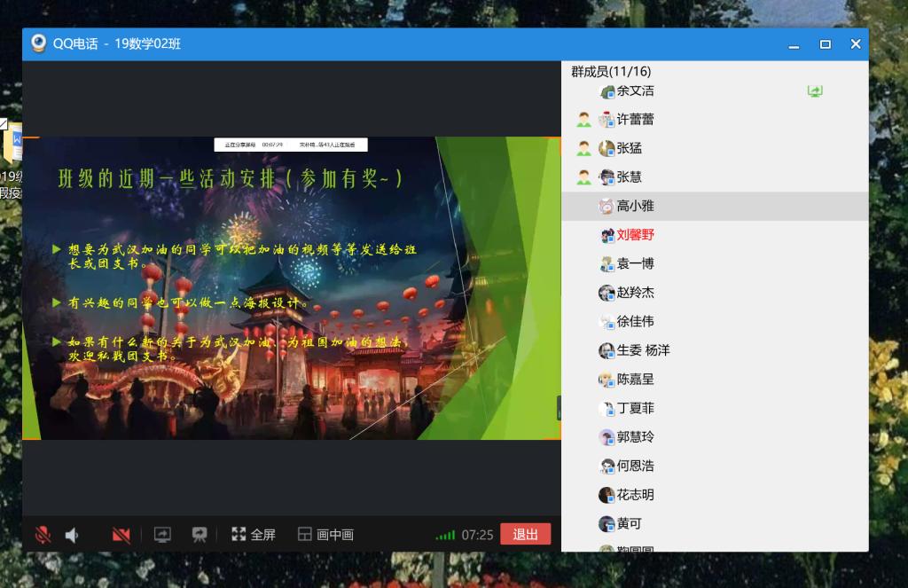Click the green admin icon beside 许蕾蕾
The image size is (908, 588).
click(x=583, y=120)
